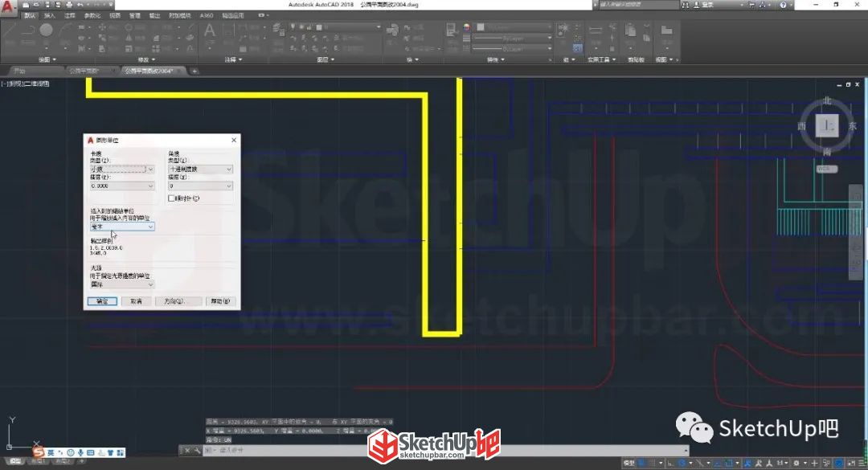Open the workspace switching gear in status bar
This screenshot has width=868, height=470.
[x=796, y=463]
